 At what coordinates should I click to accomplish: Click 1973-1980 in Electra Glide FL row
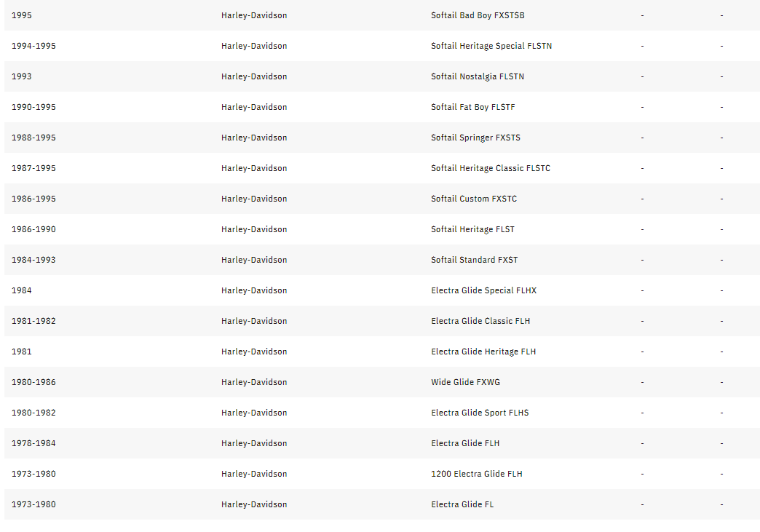coord(33,504)
